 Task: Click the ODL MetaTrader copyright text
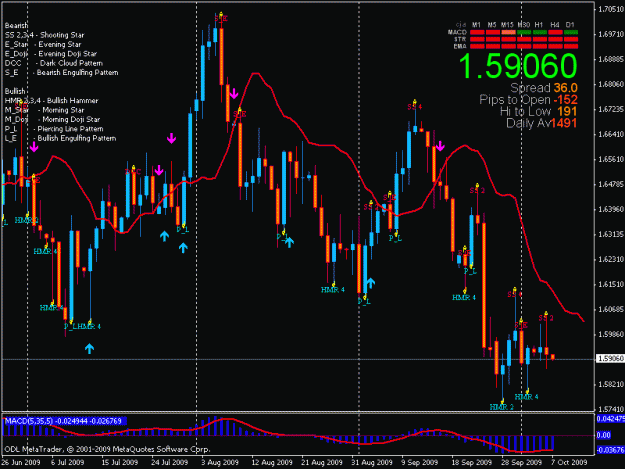107,449
